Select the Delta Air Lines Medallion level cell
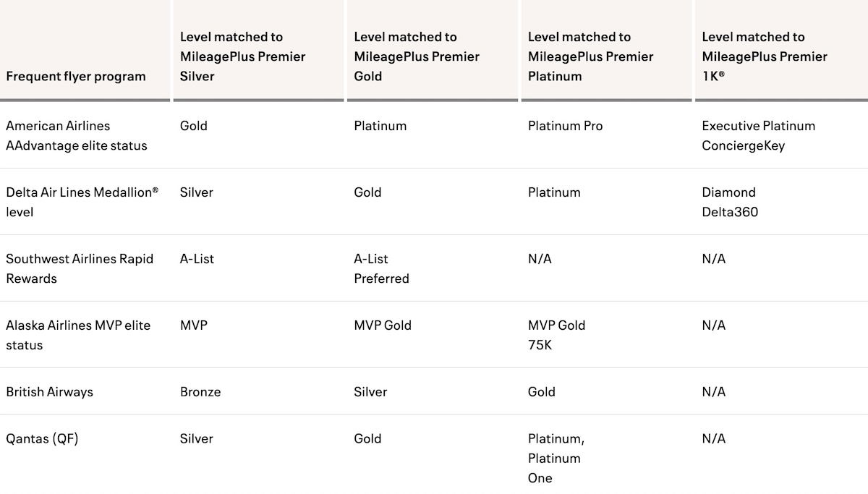The width and height of the screenshot is (868, 494). click(82, 202)
